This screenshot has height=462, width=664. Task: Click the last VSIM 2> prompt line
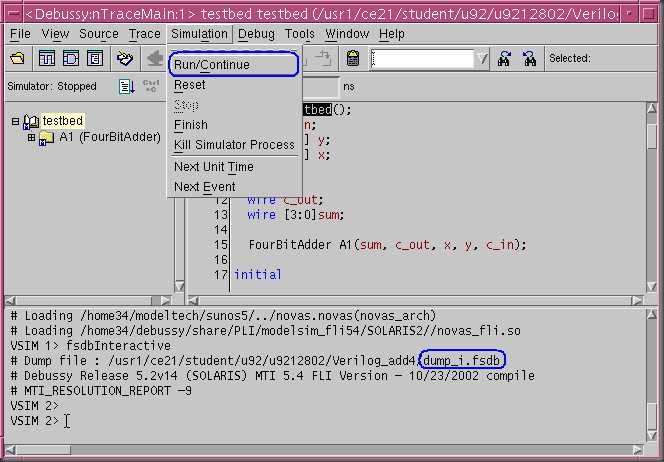coord(35,421)
